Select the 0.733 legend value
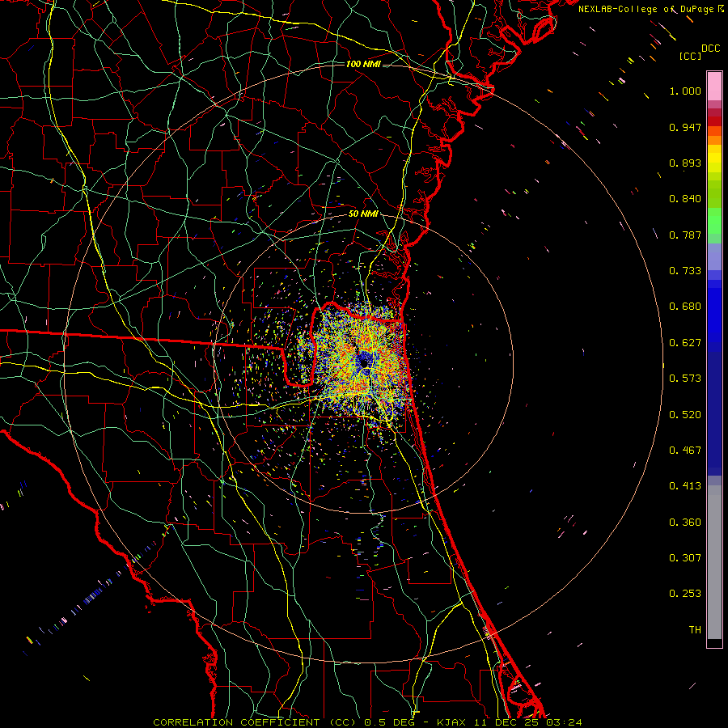728x728 pixels. 685,271
